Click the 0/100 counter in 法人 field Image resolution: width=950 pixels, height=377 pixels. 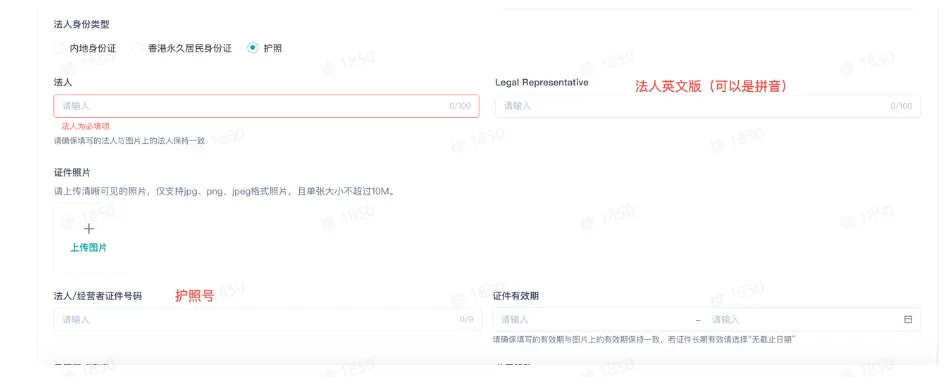(460, 106)
